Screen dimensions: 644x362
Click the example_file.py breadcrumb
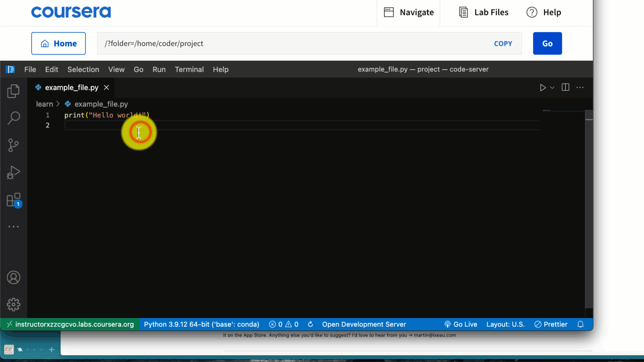click(x=97, y=104)
